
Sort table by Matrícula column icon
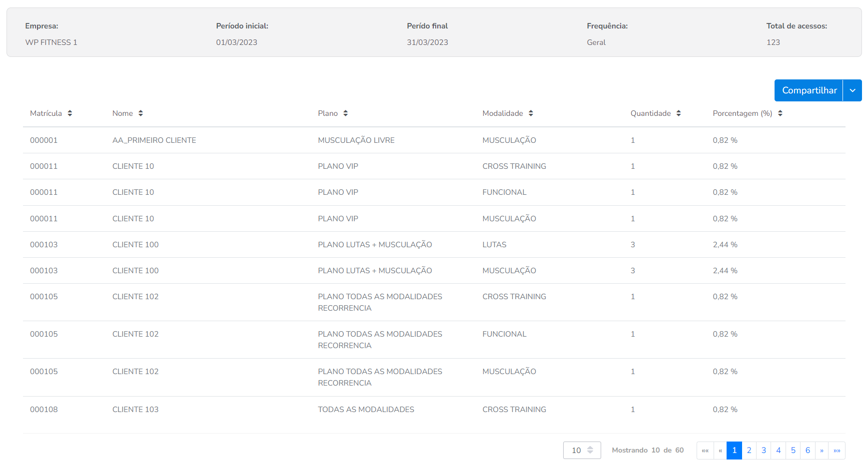click(70, 113)
